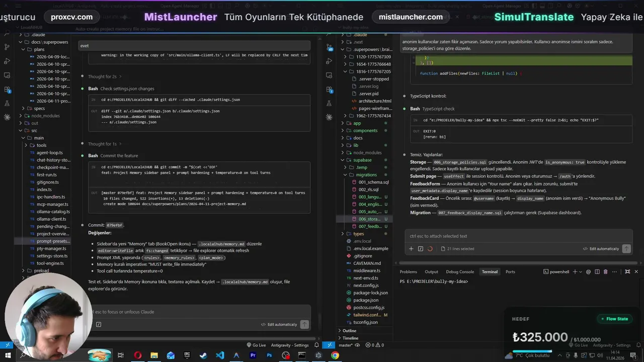Open tailwind config file in right explorer
This screenshot has width=644, height=362.
pos(366,315)
